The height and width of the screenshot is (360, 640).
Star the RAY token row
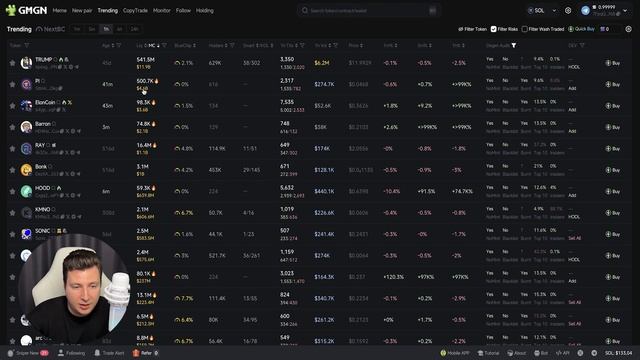click(x=12, y=149)
